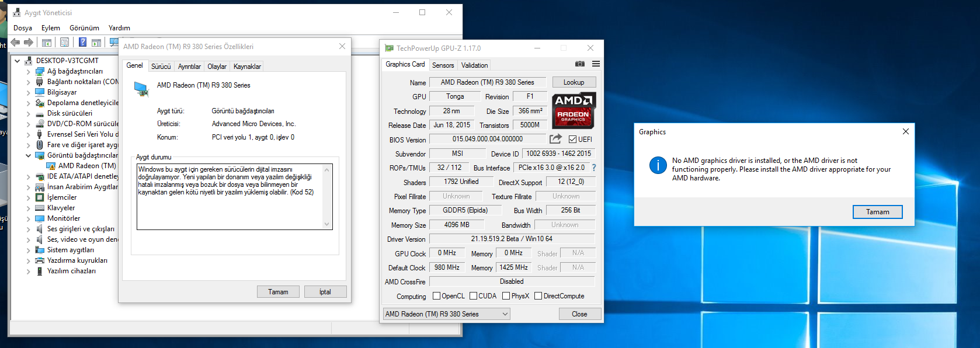
Task: Toggle the PhysX checkbox
Action: click(506, 296)
